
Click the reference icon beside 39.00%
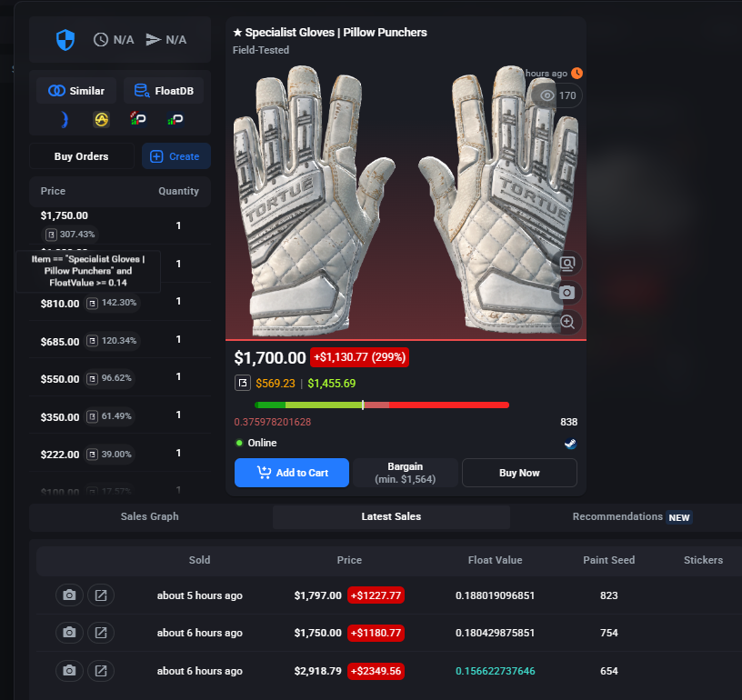pyautogui.click(x=93, y=454)
